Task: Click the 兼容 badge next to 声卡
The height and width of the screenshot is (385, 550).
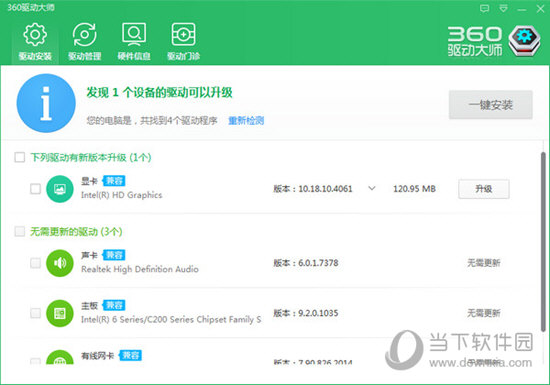Action: pos(114,255)
